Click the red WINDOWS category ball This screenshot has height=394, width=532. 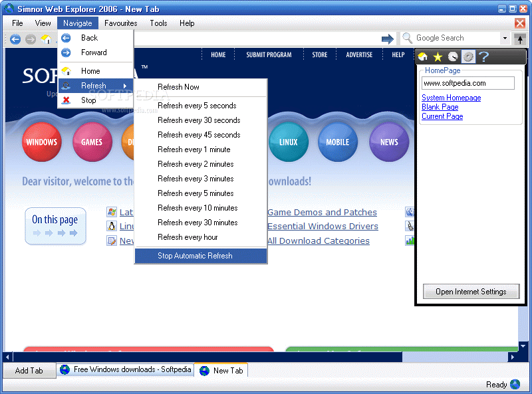coord(42,142)
